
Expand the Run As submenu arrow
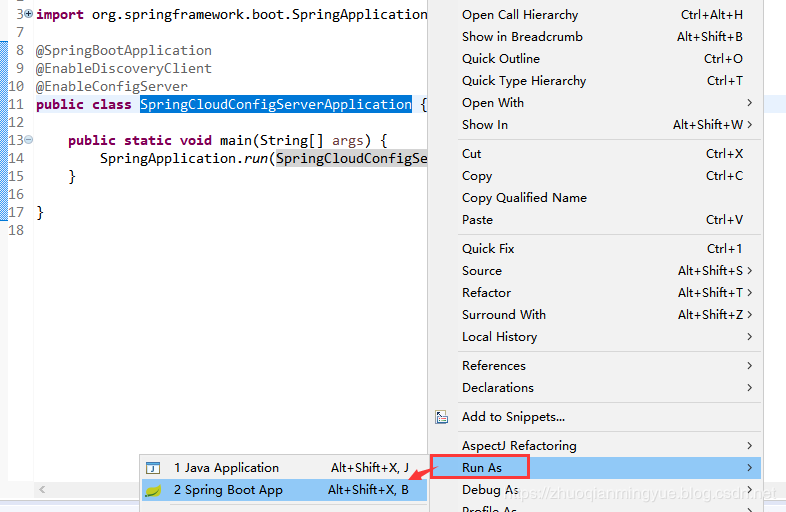(749, 468)
